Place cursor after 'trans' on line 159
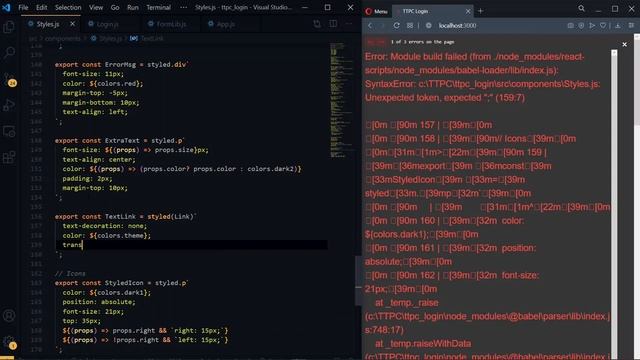This screenshot has width=640, height=360. [82, 245]
